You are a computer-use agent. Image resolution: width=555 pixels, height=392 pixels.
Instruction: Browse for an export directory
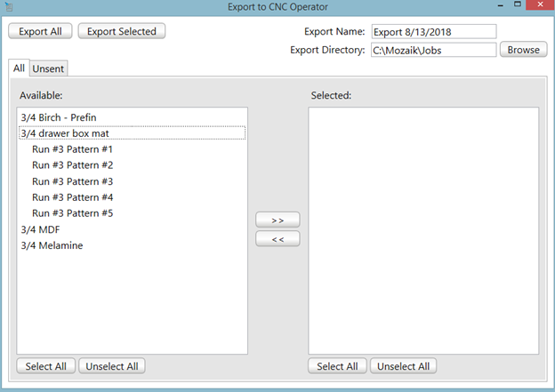[522, 50]
